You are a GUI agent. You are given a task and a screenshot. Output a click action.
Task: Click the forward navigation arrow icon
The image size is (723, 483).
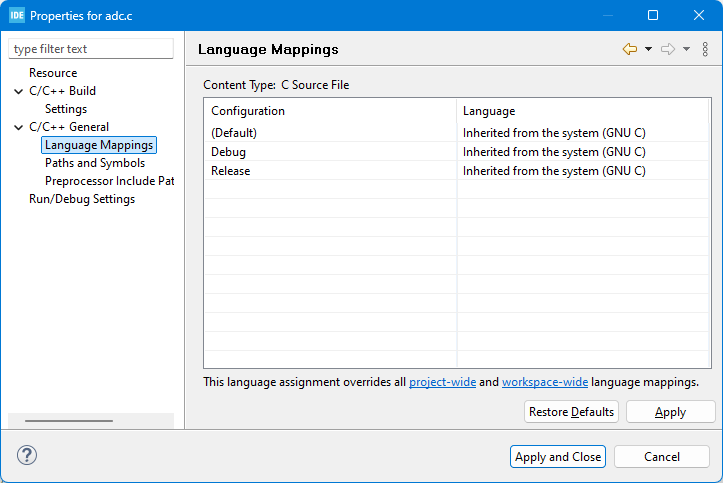click(667, 49)
